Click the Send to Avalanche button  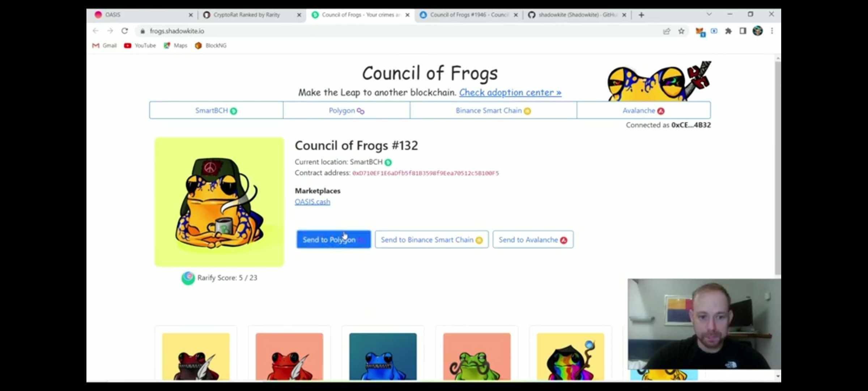click(x=533, y=240)
